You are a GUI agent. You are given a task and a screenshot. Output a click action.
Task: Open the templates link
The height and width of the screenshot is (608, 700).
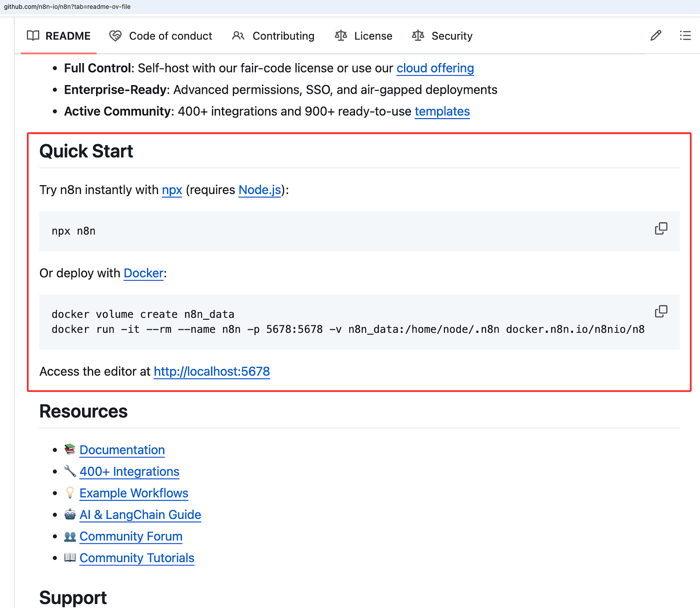(442, 111)
